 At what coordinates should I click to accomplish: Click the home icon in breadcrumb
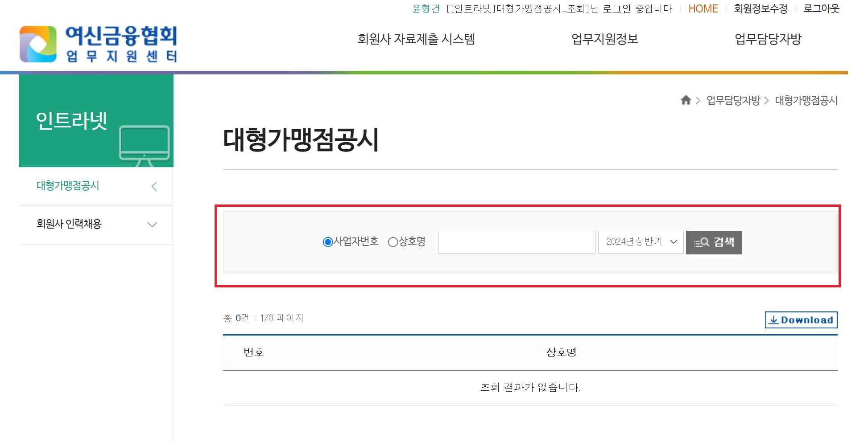tap(686, 100)
